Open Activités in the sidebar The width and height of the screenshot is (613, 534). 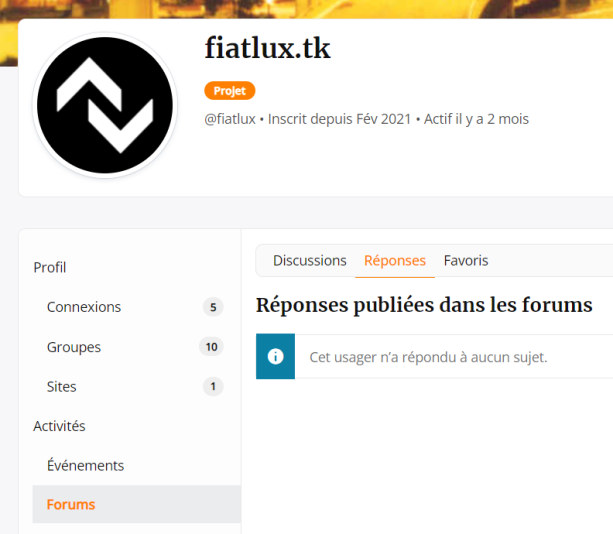pyautogui.click(x=59, y=426)
